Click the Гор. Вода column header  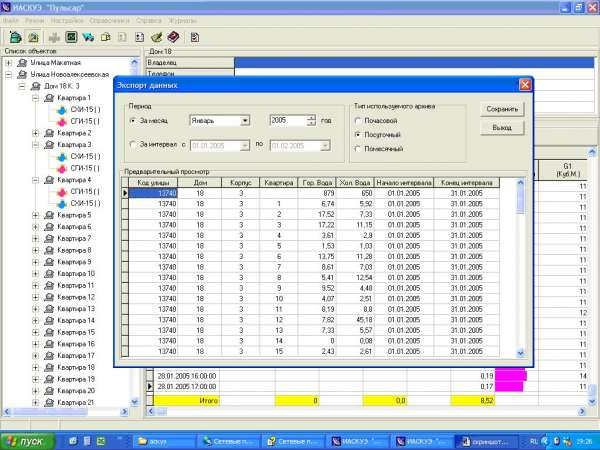pos(317,183)
